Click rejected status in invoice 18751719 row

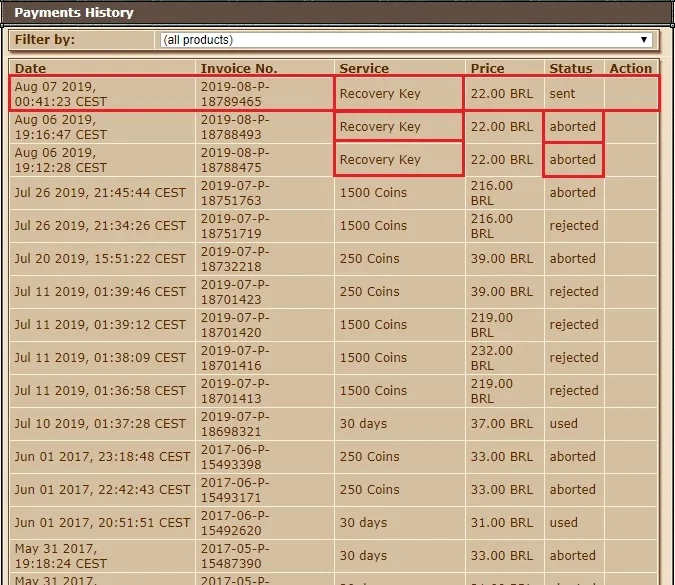pyautogui.click(x=574, y=226)
